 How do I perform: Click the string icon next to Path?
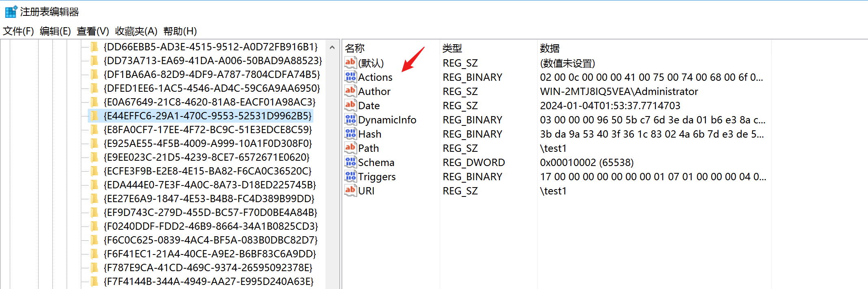click(350, 148)
